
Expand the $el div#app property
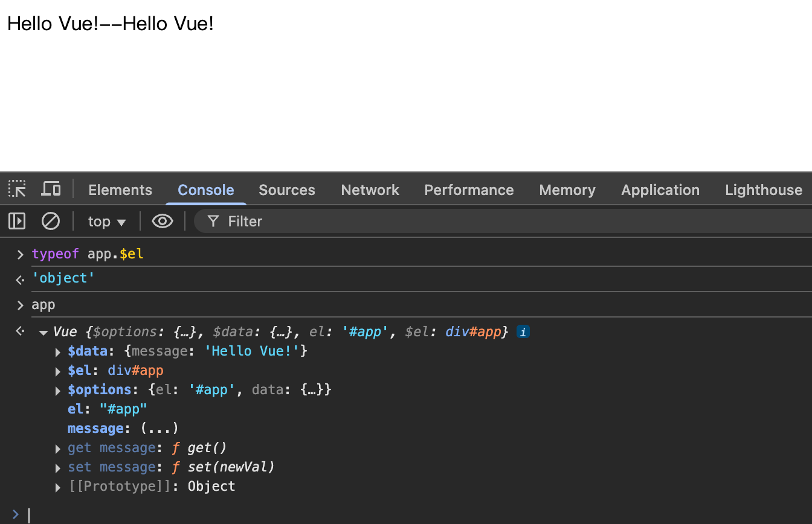(x=58, y=371)
